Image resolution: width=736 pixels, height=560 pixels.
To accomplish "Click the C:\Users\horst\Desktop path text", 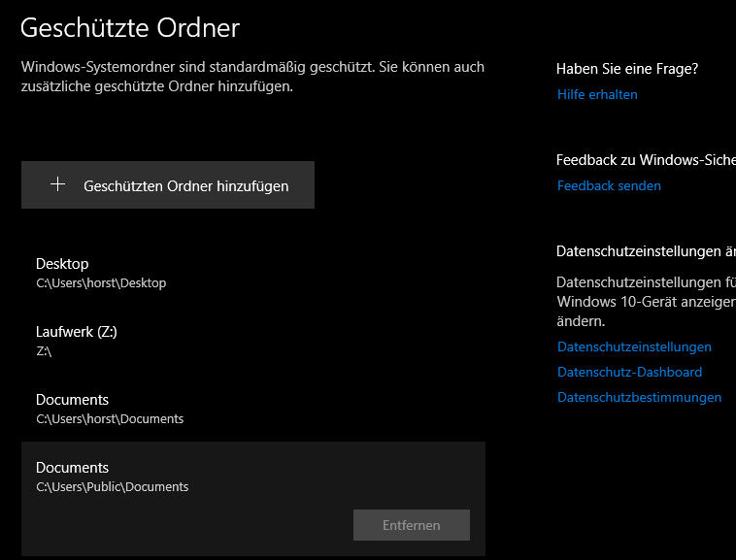I will point(101,283).
